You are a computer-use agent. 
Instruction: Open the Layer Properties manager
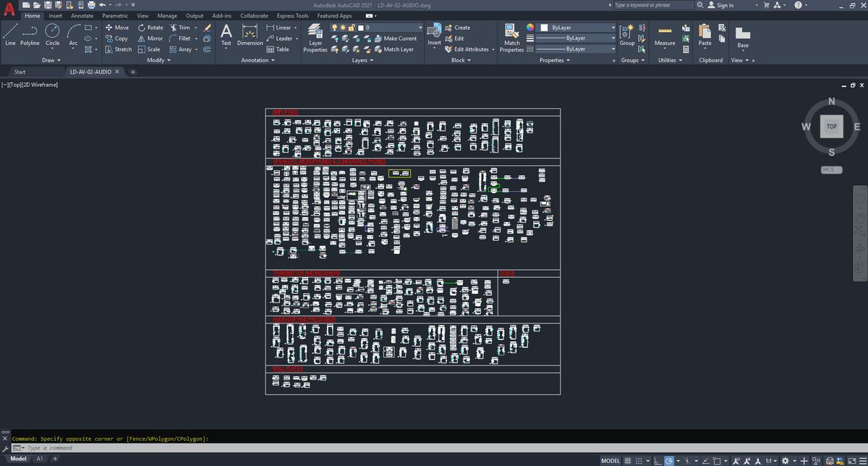point(315,37)
